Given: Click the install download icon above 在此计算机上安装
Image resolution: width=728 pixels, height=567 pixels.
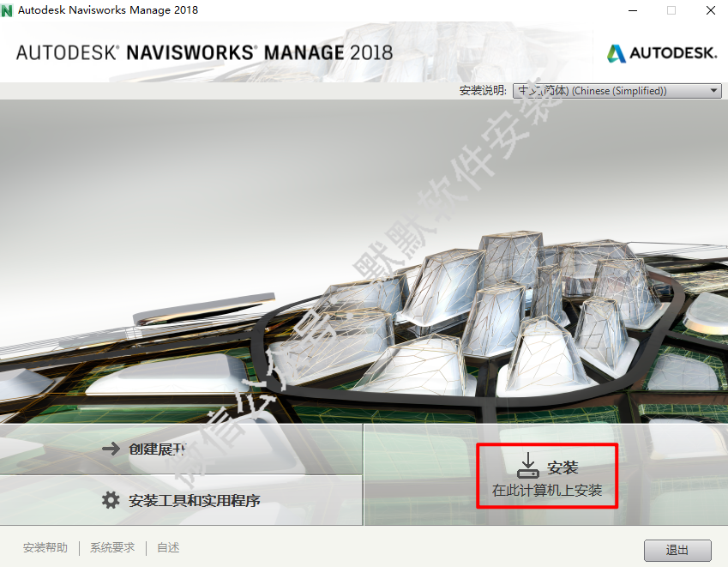Looking at the screenshot, I should pyautogui.click(x=528, y=466).
